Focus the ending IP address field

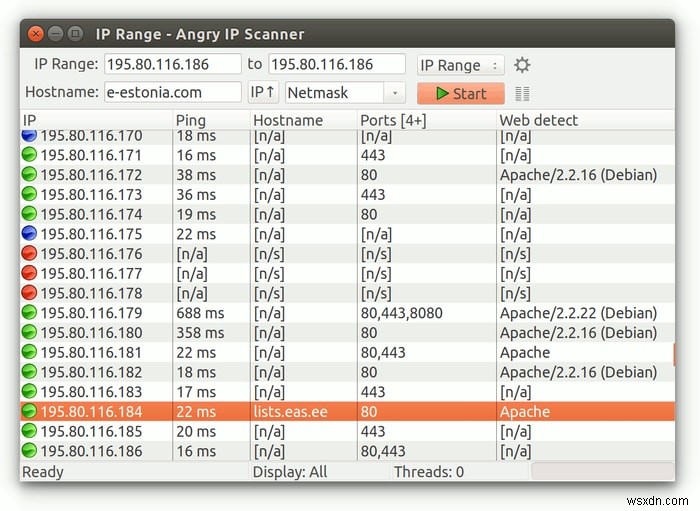(x=337, y=64)
